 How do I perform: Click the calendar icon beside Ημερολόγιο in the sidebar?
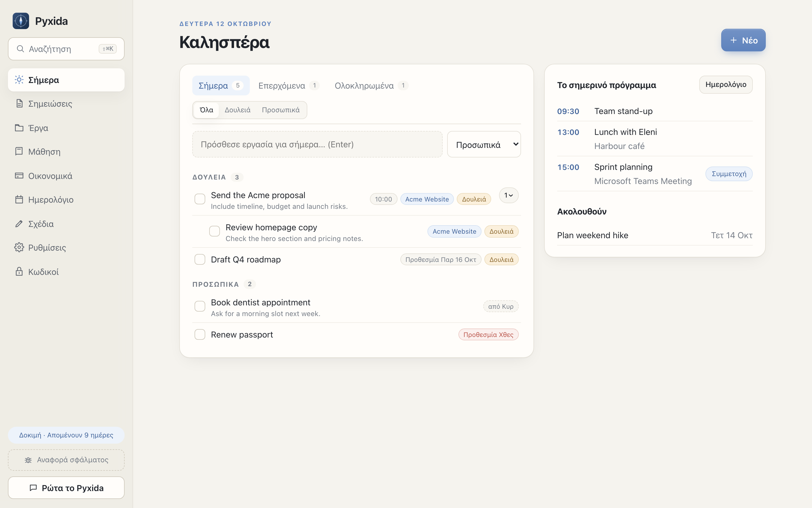tap(19, 200)
